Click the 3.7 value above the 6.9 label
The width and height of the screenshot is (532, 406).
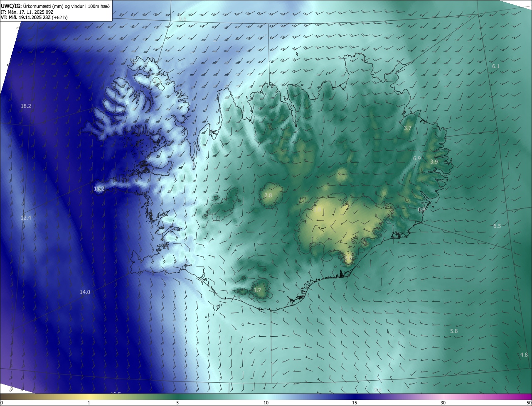pos(407,129)
